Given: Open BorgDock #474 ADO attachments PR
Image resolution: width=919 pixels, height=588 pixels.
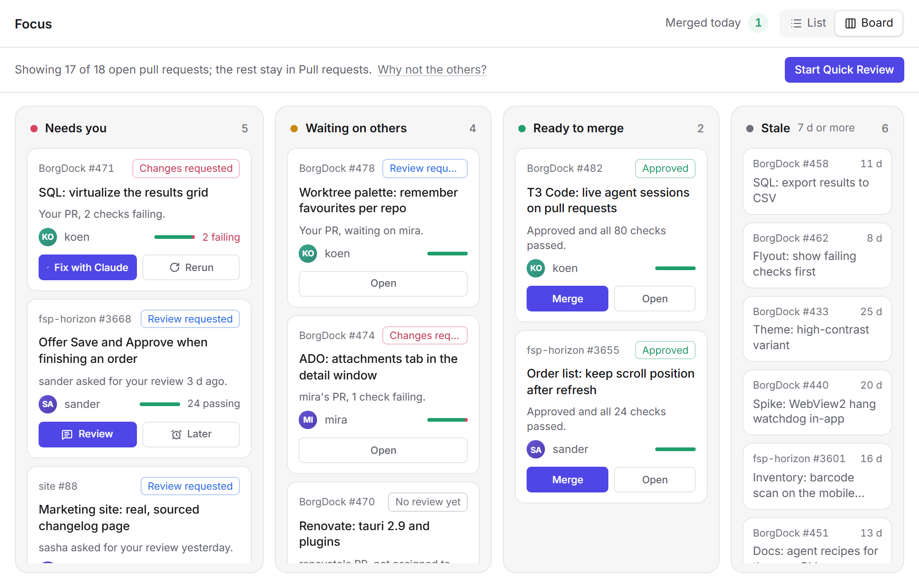Looking at the screenshot, I should pyautogui.click(x=383, y=450).
